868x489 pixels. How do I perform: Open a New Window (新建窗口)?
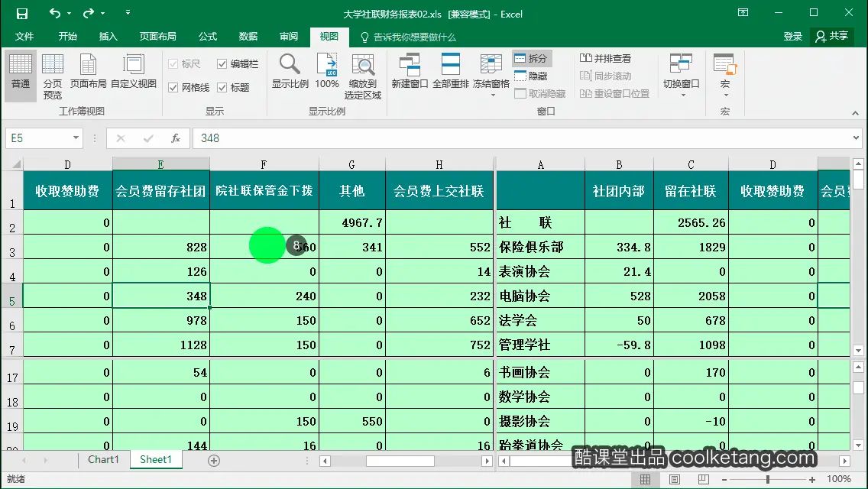coord(410,71)
